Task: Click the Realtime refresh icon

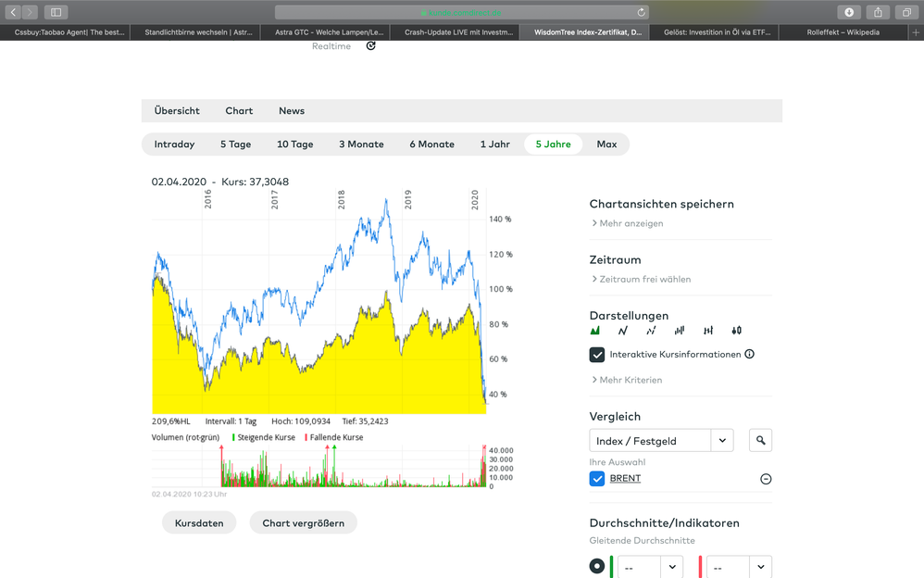Action: point(371,45)
